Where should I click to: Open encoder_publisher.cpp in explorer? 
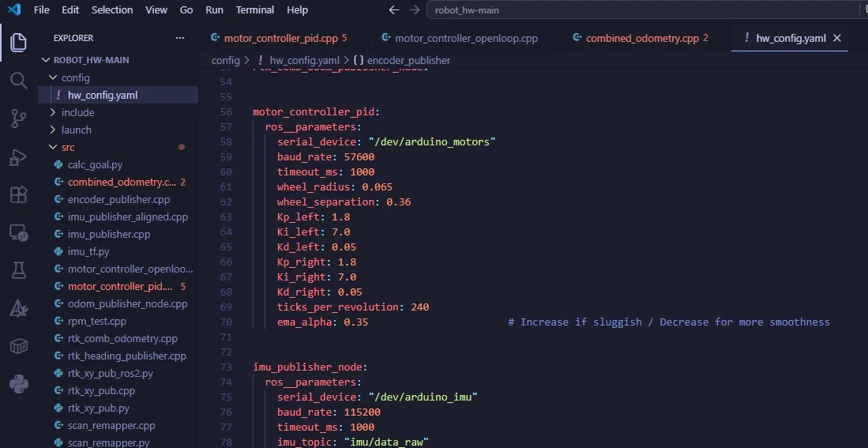tap(118, 199)
